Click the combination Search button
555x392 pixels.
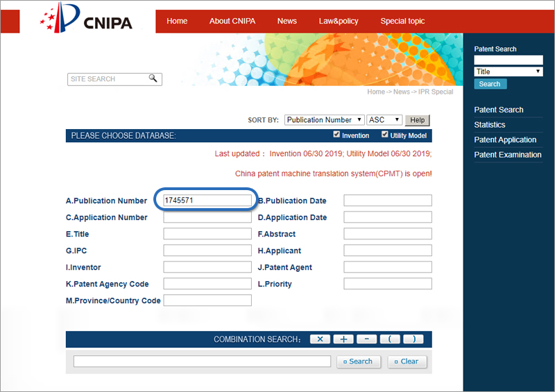[x=358, y=361]
